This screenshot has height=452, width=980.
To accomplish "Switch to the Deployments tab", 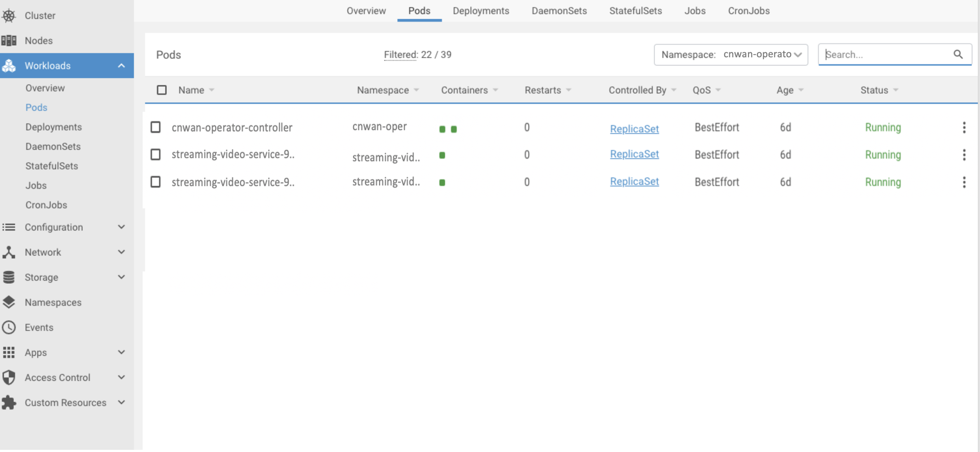I will pos(481,11).
